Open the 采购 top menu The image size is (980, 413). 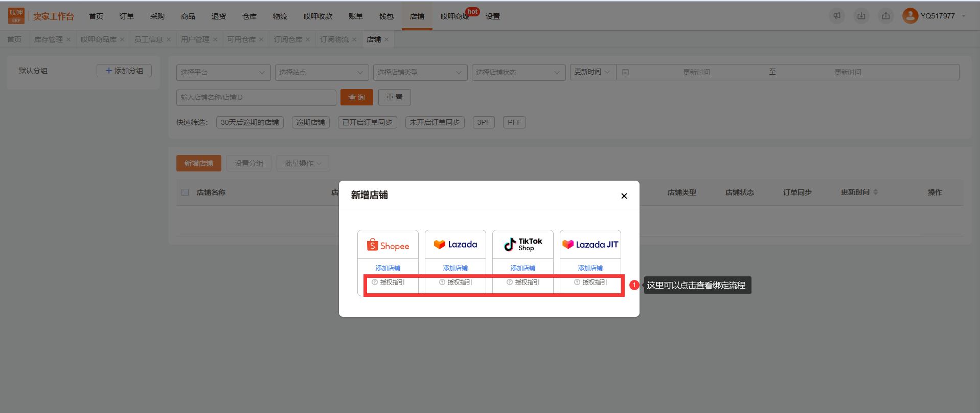click(x=157, y=16)
